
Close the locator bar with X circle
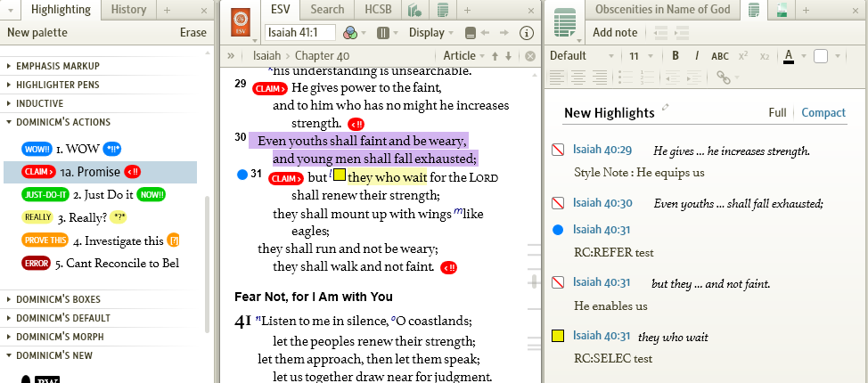[x=530, y=56]
